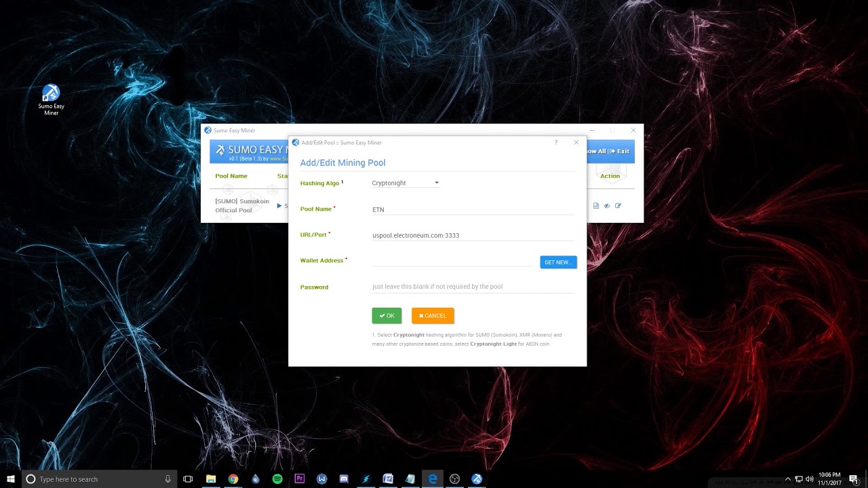Click the play start icon in Sumokoin pool row

click(279, 206)
